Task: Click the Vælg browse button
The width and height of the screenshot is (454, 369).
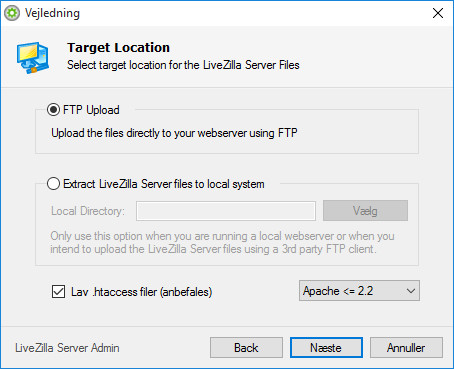Action: (x=365, y=211)
